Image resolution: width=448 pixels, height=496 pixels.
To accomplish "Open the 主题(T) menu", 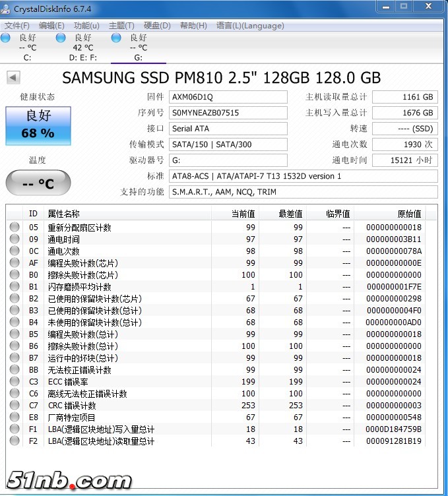I will pyautogui.click(x=121, y=26).
